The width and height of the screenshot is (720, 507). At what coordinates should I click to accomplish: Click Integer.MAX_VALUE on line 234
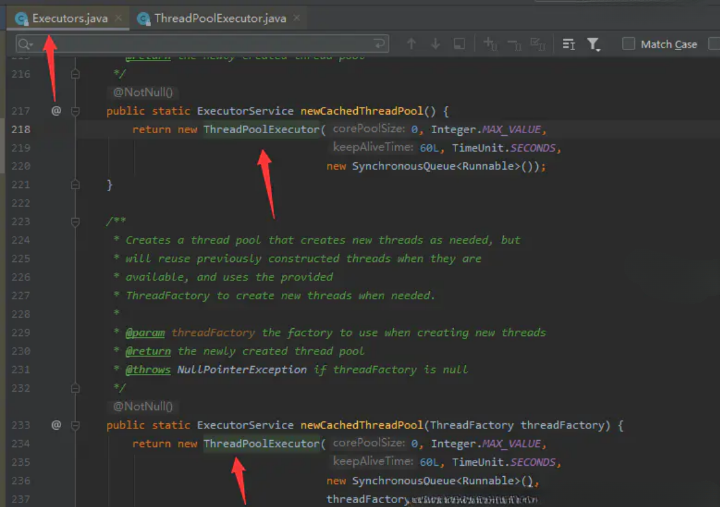pyautogui.click(x=486, y=444)
